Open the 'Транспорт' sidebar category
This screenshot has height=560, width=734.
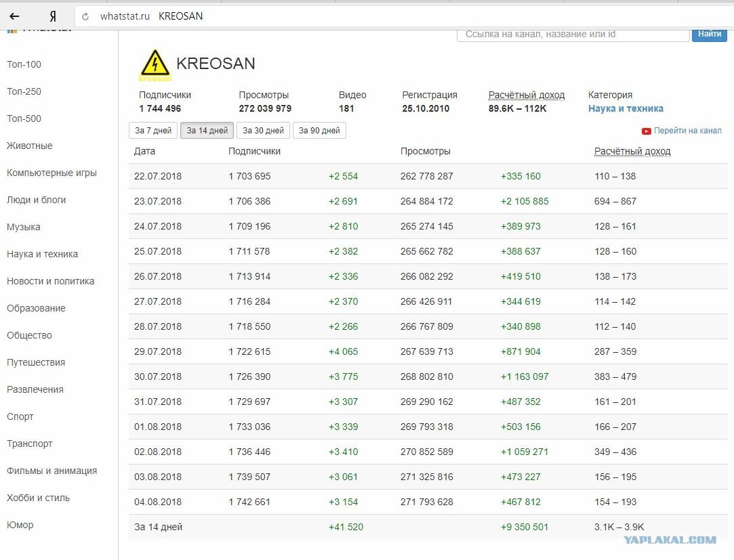coord(30,444)
